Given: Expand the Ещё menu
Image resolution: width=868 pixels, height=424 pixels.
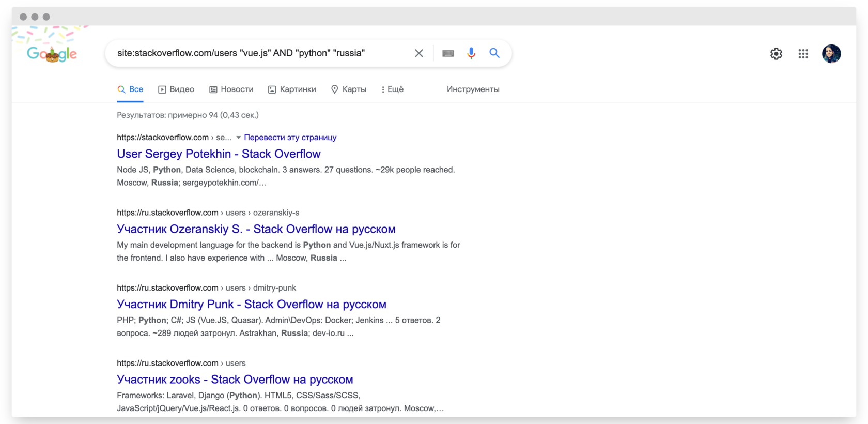Looking at the screenshot, I should [x=393, y=89].
